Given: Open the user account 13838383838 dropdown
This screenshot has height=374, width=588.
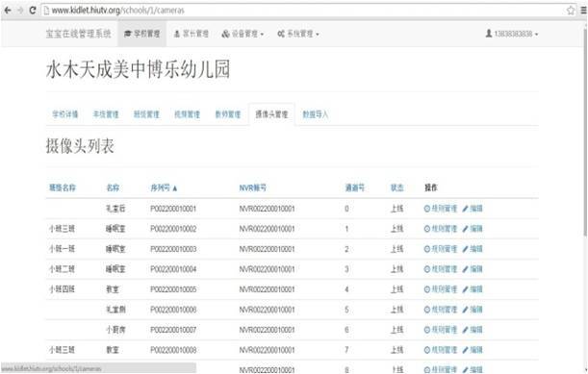Looking at the screenshot, I should click(512, 34).
